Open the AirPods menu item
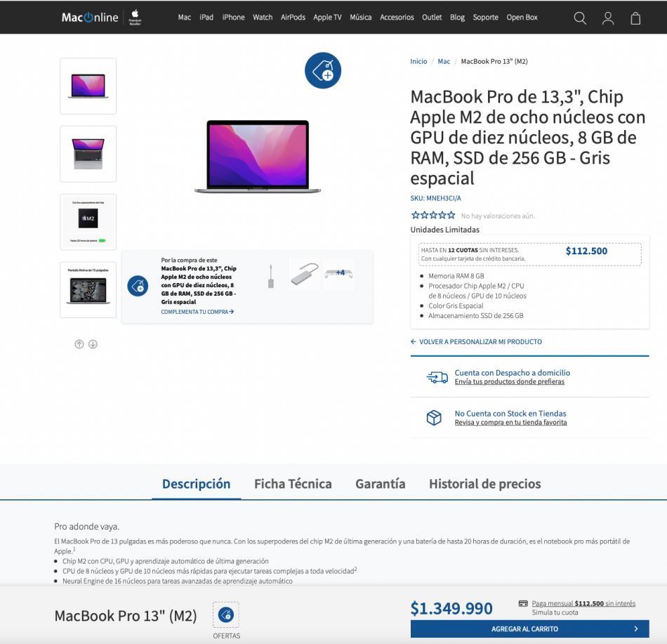667x644 pixels. click(293, 18)
